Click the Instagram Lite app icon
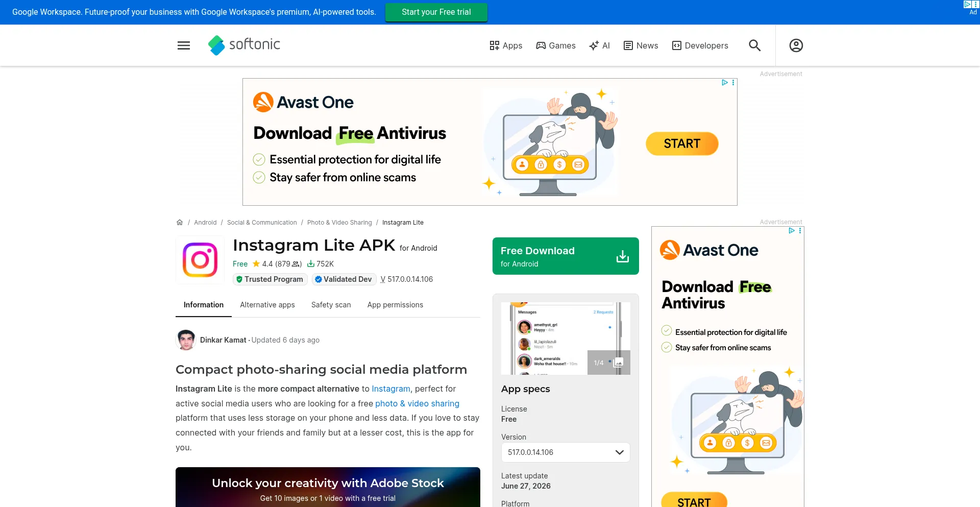 point(200,259)
